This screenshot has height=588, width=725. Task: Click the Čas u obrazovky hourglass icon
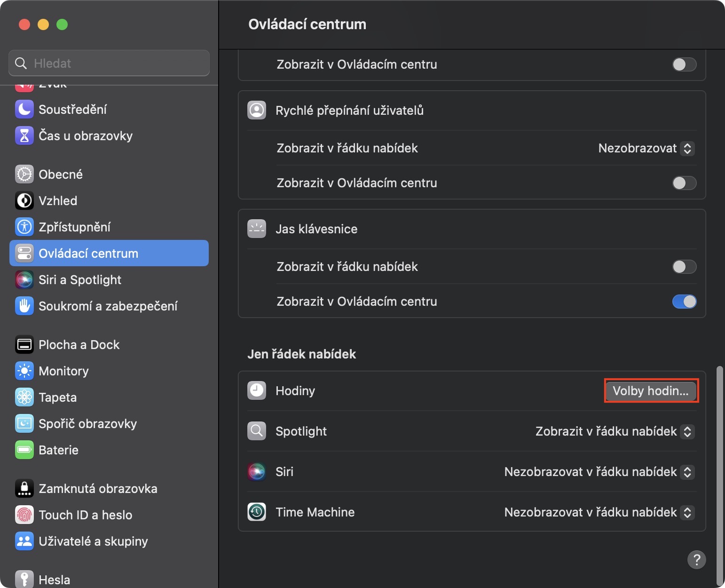click(24, 135)
